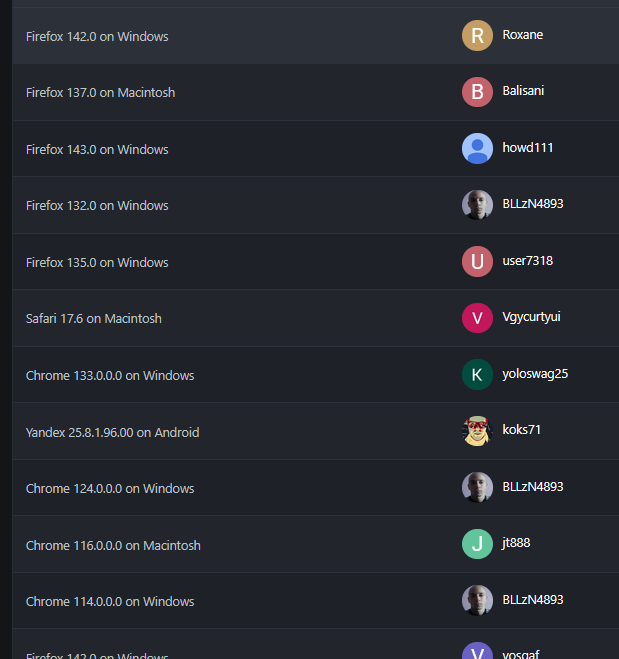Click the "Chrome 116.0.0.0 on Macintosh" entry
Image resolution: width=619 pixels, height=659 pixels.
pos(113,546)
